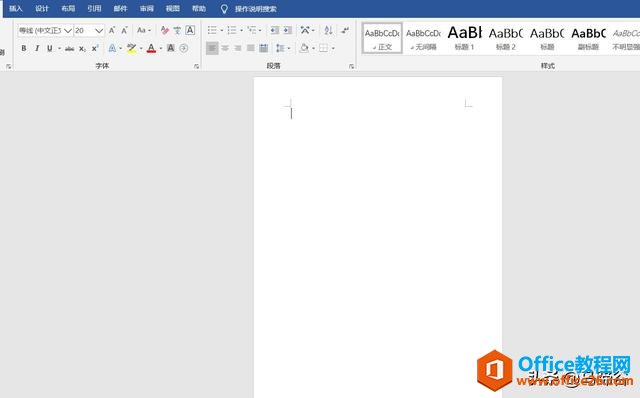This screenshot has width=640, height=398.
Task: Decrease font size with shrink font icon
Action: pyautogui.click(x=124, y=30)
